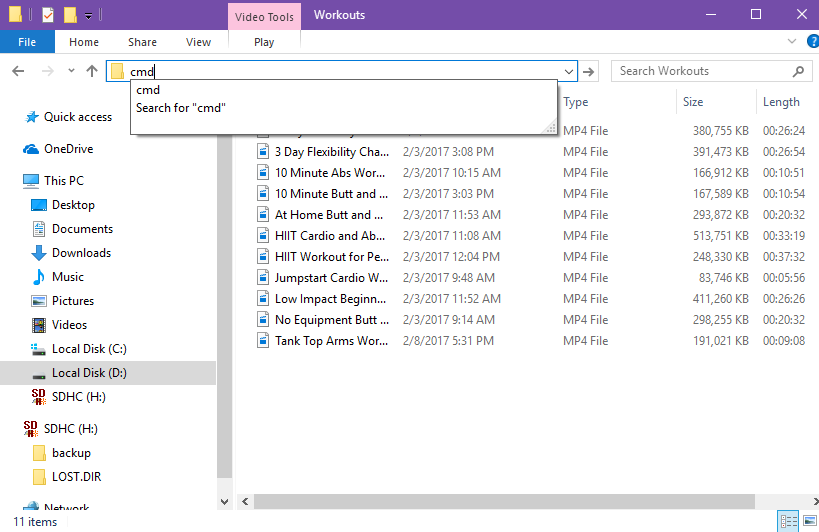The width and height of the screenshot is (819, 532).
Task: Switch to the Share ribbon tab
Action: coord(142,42)
